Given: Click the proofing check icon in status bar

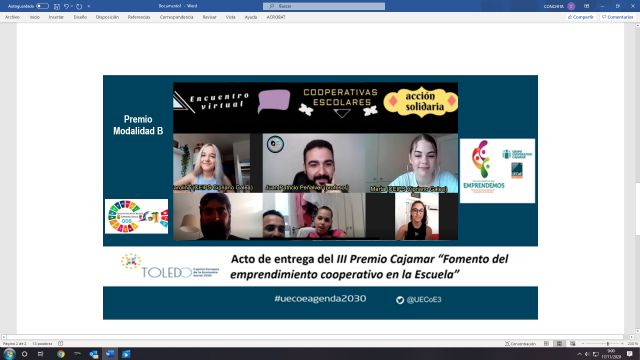Looking at the screenshot, I should click(60, 344).
